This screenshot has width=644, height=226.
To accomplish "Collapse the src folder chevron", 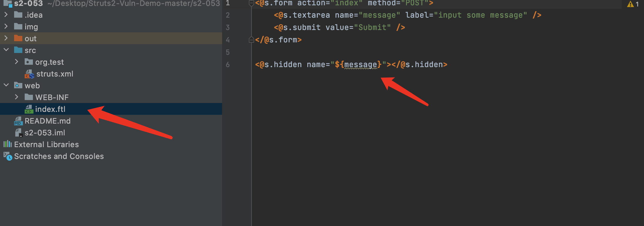I will tap(6, 50).
